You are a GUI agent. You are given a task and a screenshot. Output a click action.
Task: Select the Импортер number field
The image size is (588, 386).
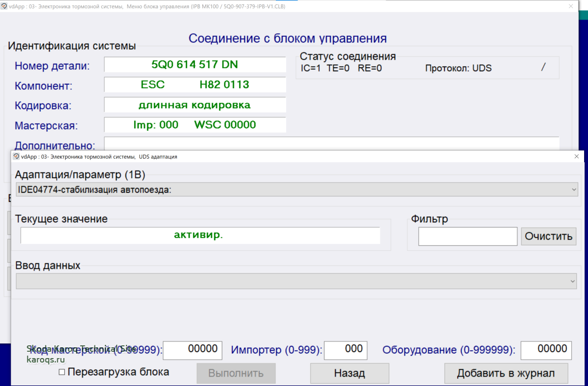pyautogui.click(x=345, y=350)
